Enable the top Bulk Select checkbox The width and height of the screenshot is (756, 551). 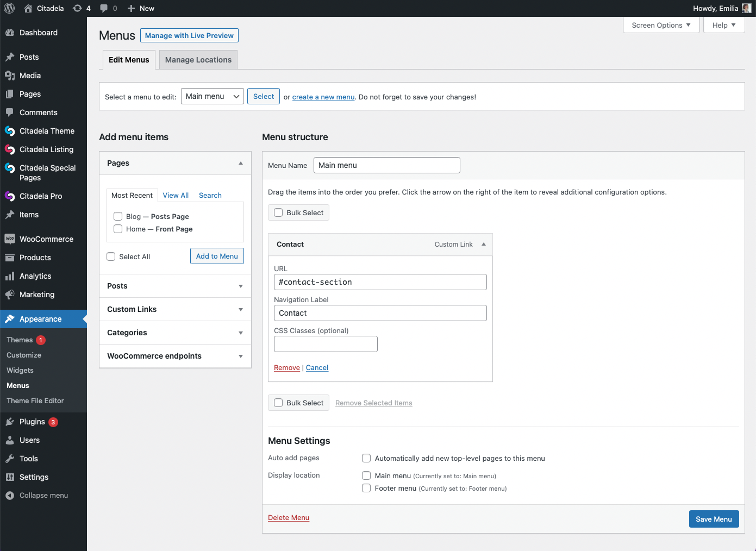click(278, 212)
